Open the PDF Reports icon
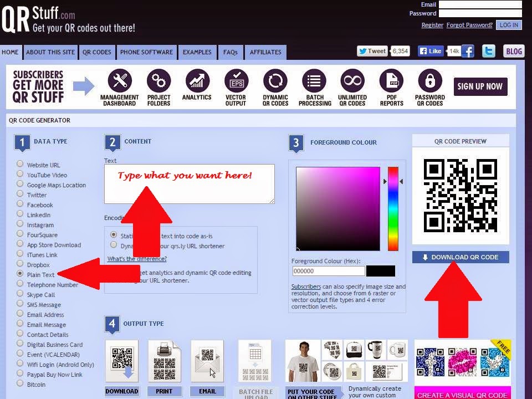This screenshot has width=532, height=399. pyautogui.click(x=391, y=81)
